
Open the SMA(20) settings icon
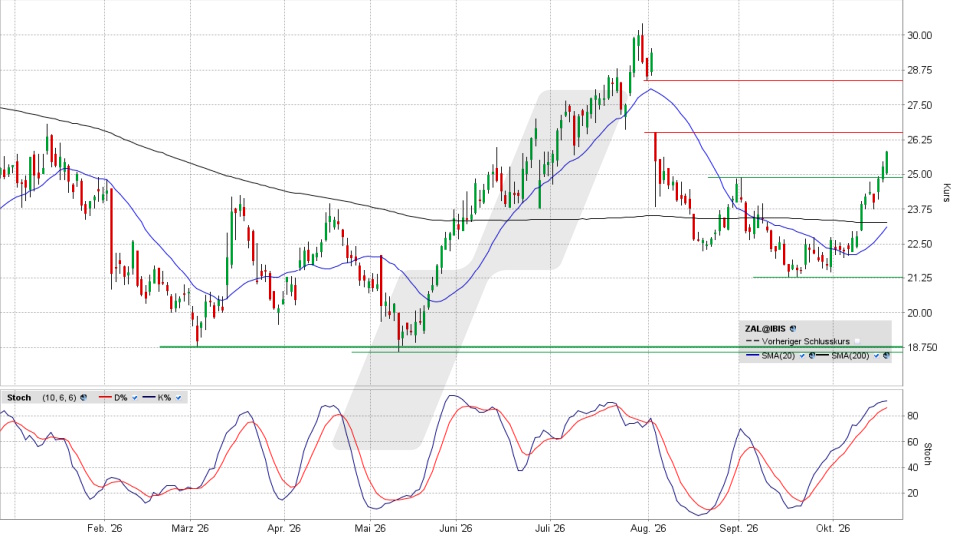click(812, 356)
